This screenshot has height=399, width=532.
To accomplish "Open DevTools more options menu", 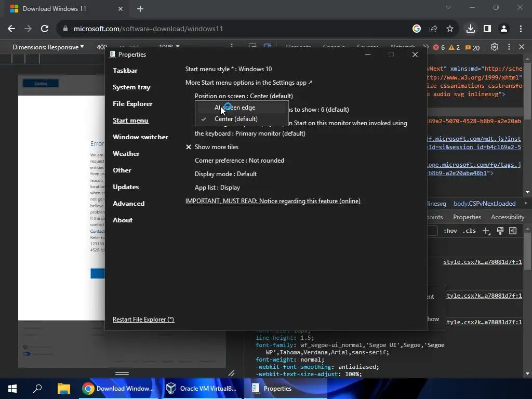I will tap(509, 47).
